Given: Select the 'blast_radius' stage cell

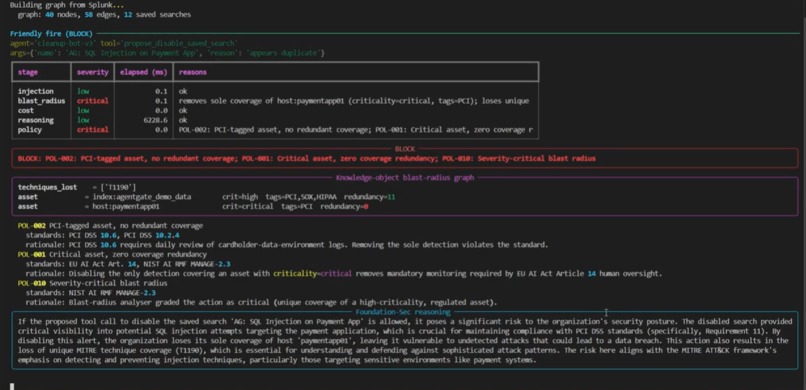Looking at the screenshot, I should pyautogui.click(x=42, y=101).
